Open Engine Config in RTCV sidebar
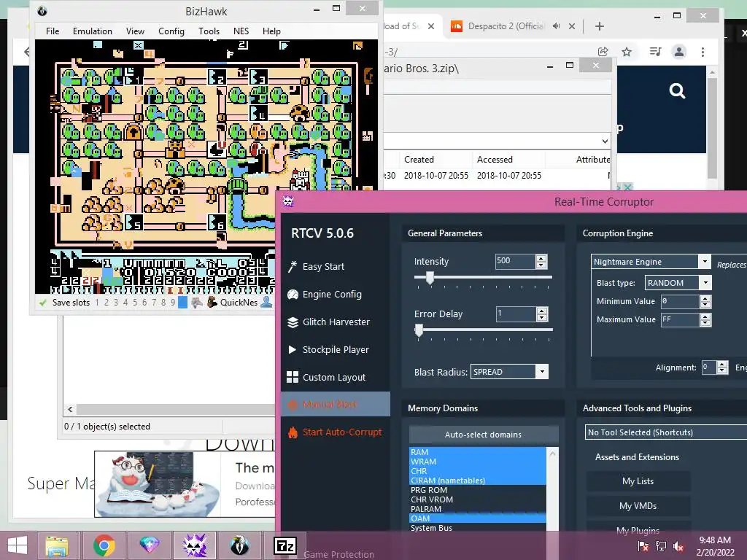Screen dimensions: 747x560 pyautogui.click(x=325, y=295)
